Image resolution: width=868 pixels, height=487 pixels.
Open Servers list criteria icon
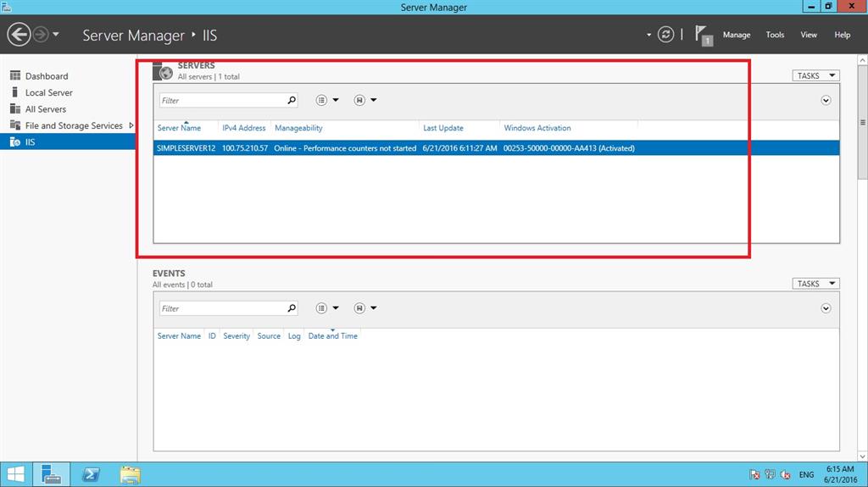click(321, 100)
